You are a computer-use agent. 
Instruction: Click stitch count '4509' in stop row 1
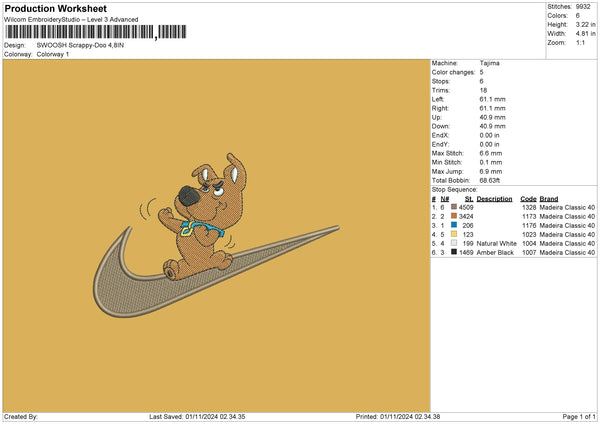[466, 207]
